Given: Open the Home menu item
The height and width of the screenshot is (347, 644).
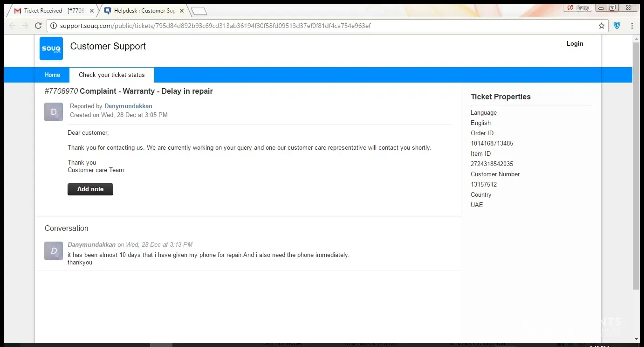Looking at the screenshot, I should click(52, 75).
